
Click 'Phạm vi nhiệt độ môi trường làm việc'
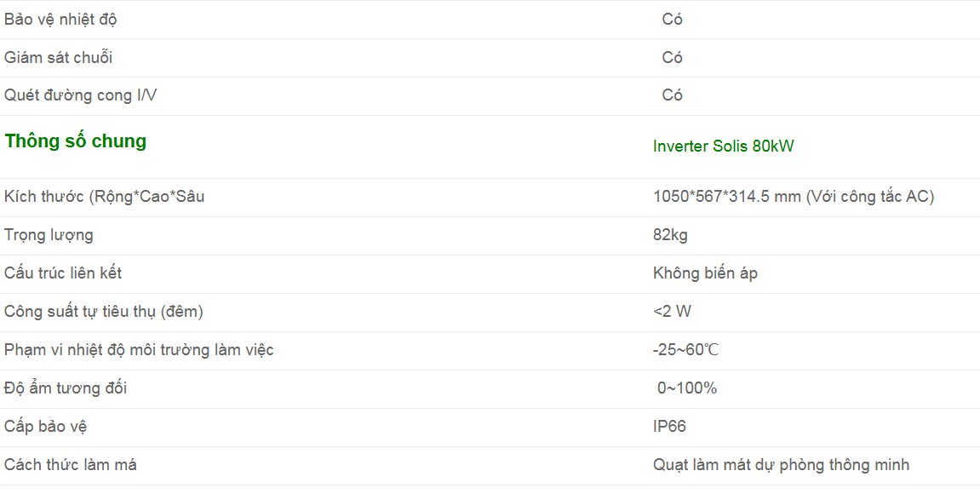pos(139,350)
